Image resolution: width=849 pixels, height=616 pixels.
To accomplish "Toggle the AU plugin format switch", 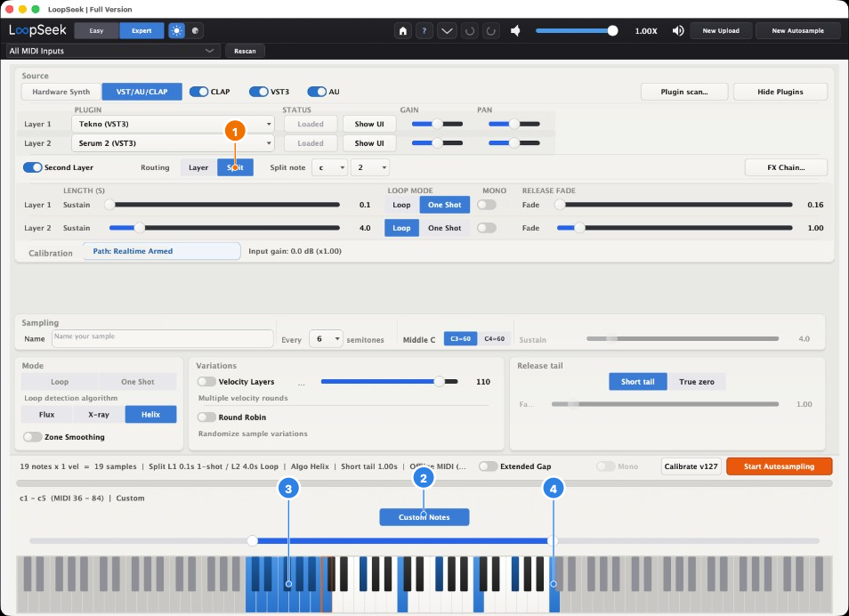I will [317, 92].
